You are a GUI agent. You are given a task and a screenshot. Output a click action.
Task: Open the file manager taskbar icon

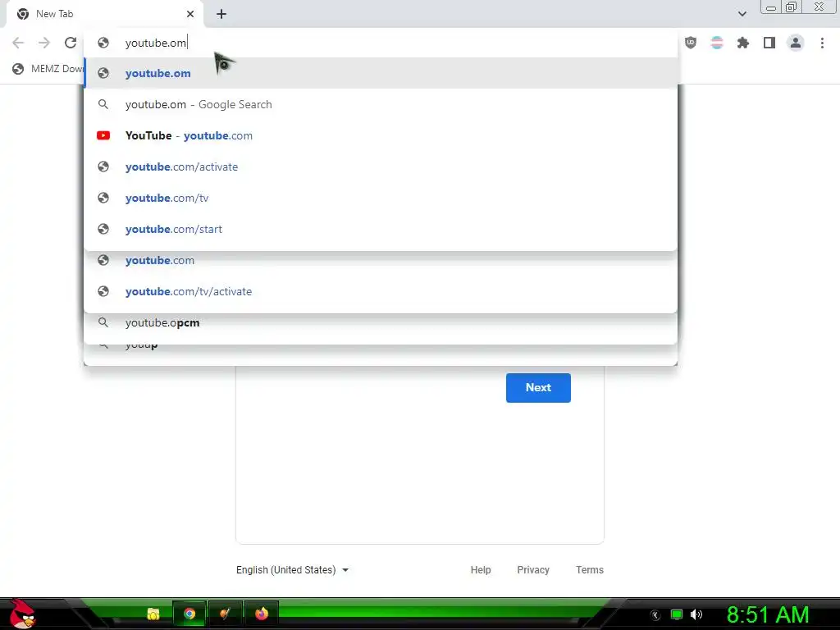[153, 614]
